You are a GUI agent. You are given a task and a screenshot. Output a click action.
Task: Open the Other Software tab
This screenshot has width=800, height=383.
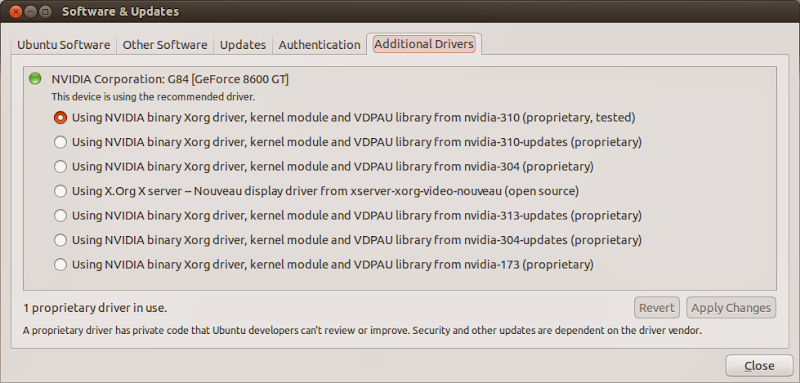[165, 45]
